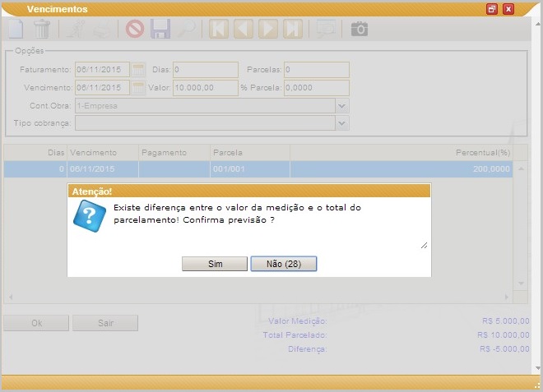543x392 pixels.
Task: Click the Vencimento date field
Action: [x=103, y=88]
